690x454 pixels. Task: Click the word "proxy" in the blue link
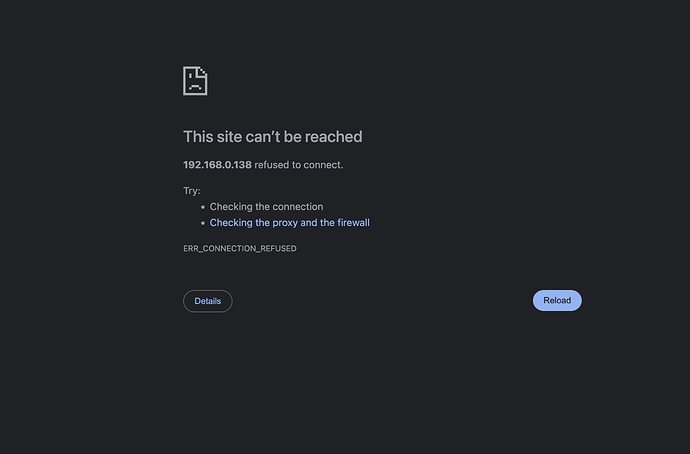285,223
